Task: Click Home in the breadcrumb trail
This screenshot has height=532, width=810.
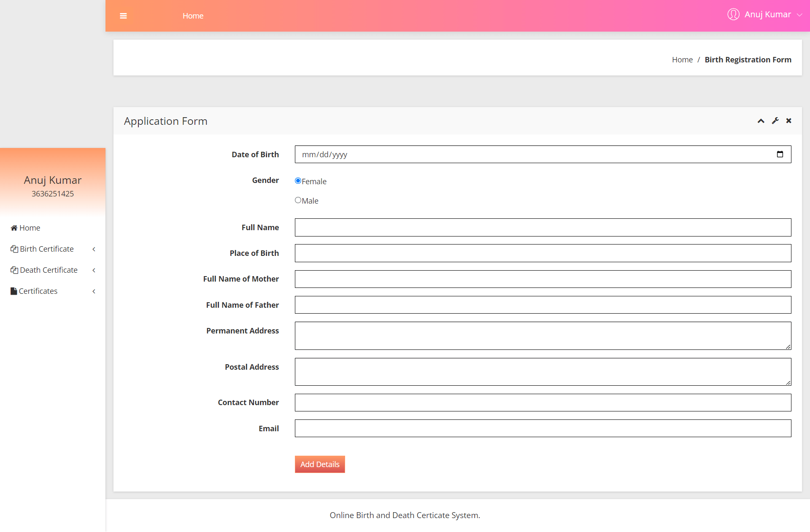Action: pyautogui.click(x=682, y=59)
